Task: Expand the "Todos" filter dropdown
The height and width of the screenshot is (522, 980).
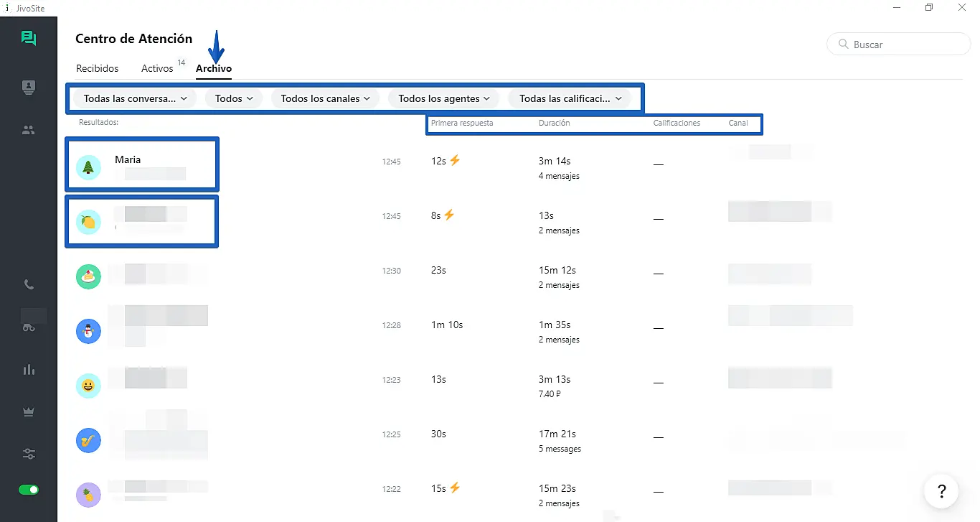Action: click(x=234, y=98)
